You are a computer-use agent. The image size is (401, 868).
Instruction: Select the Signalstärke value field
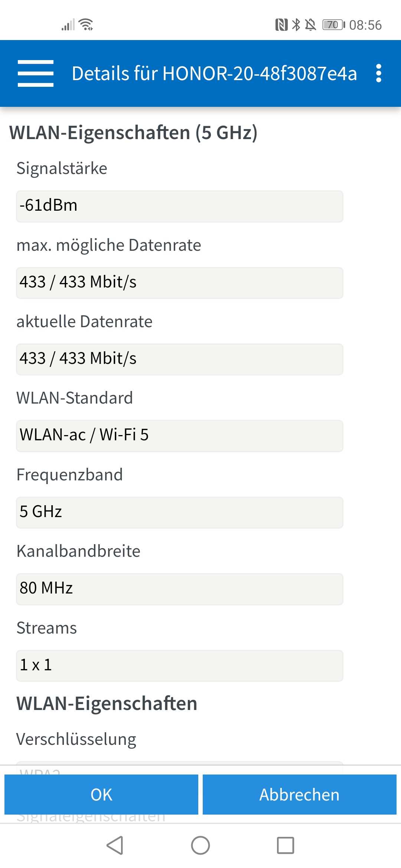179,206
